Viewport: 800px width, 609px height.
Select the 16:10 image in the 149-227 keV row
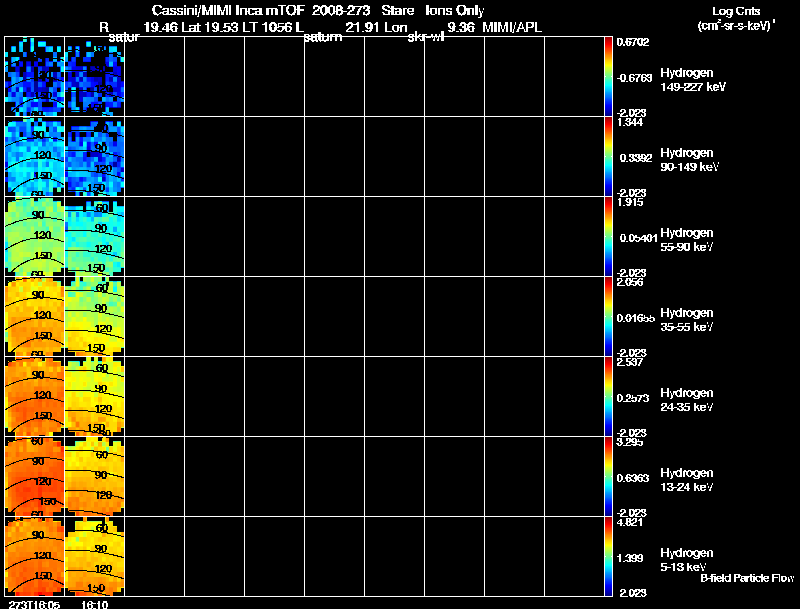click(x=95, y=77)
